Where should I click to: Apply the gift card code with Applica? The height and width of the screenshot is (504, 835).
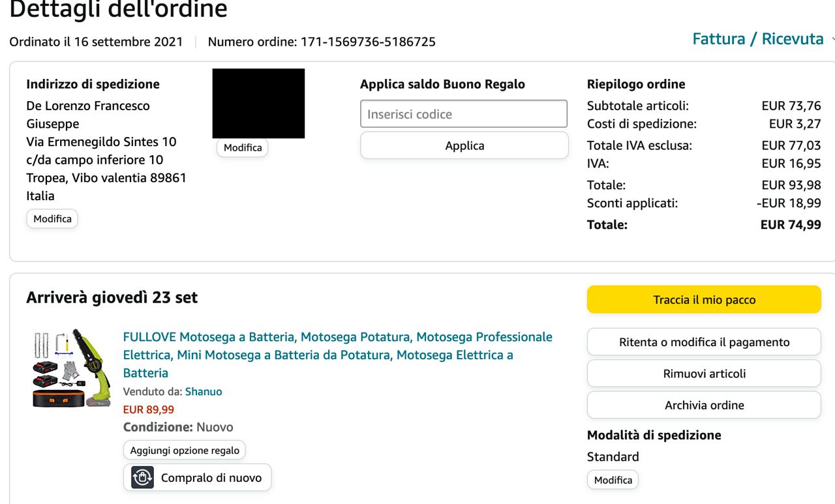pyautogui.click(x=464, y=145)
